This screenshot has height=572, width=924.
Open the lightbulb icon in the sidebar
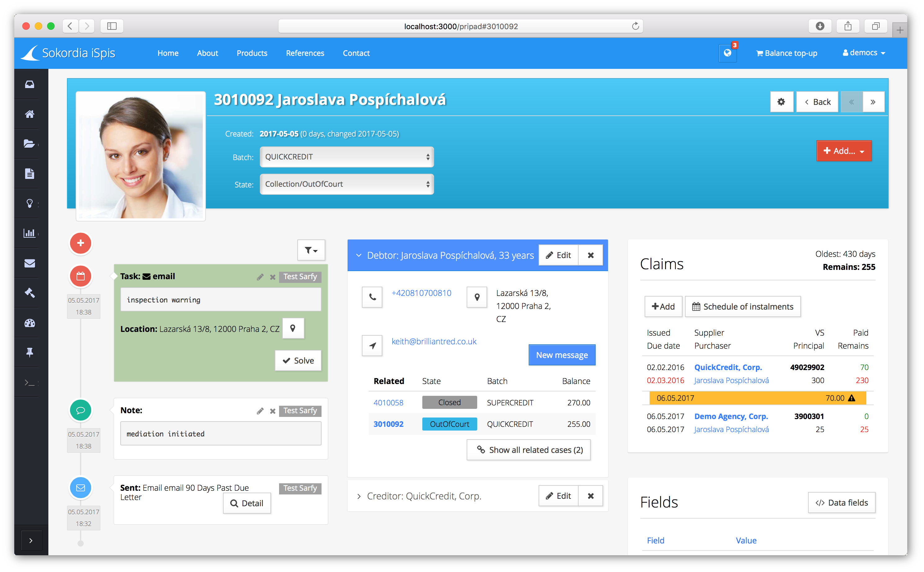pos(30,203)
